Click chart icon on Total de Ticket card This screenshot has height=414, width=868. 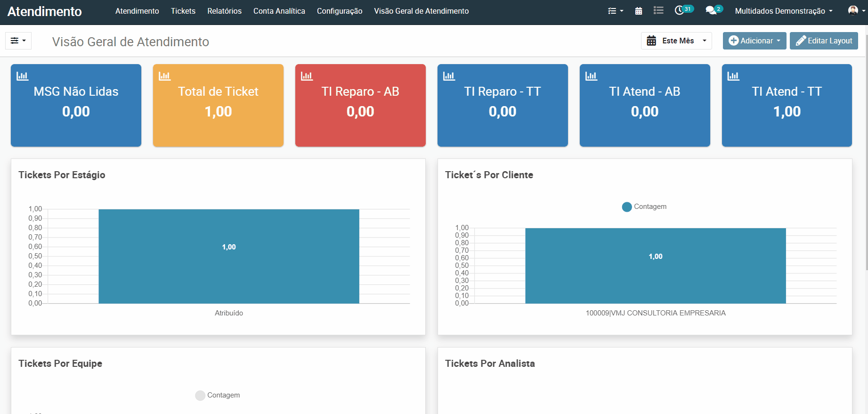(165, 76)
